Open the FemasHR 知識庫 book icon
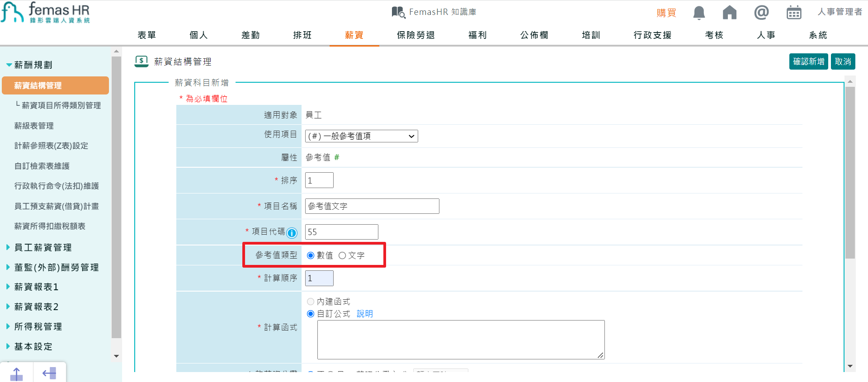Image resolution: width=868 pixels, height=382 pixels. point(398,12)
